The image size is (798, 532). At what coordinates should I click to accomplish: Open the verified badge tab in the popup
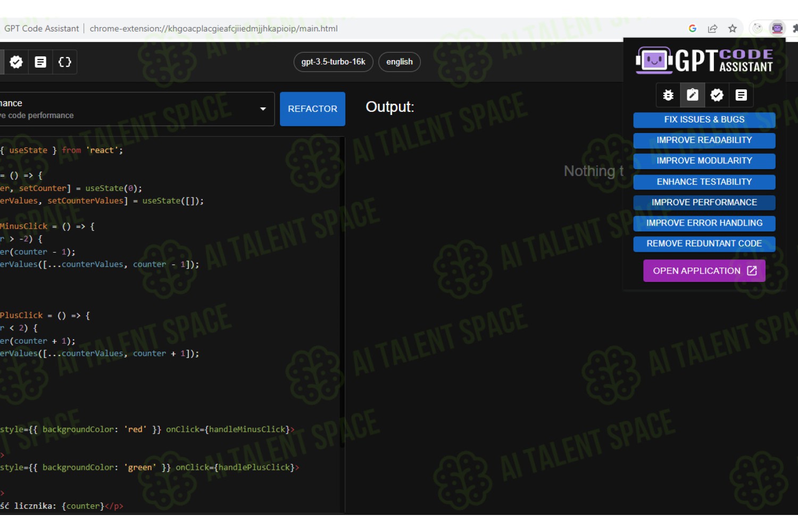click(x=717, y=95)
